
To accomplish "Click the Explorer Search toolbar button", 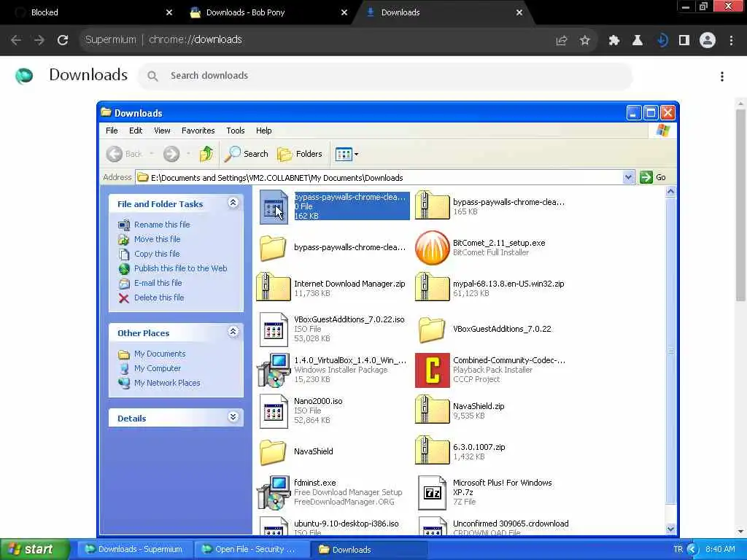I will (x=247, y=154).
